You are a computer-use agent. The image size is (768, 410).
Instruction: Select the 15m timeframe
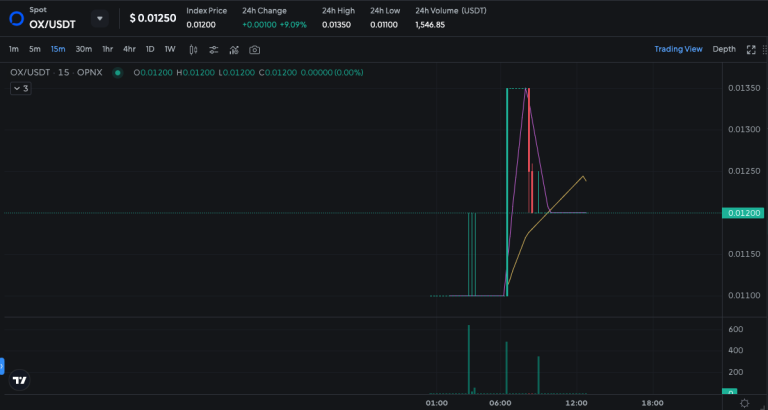pos(58,49)
